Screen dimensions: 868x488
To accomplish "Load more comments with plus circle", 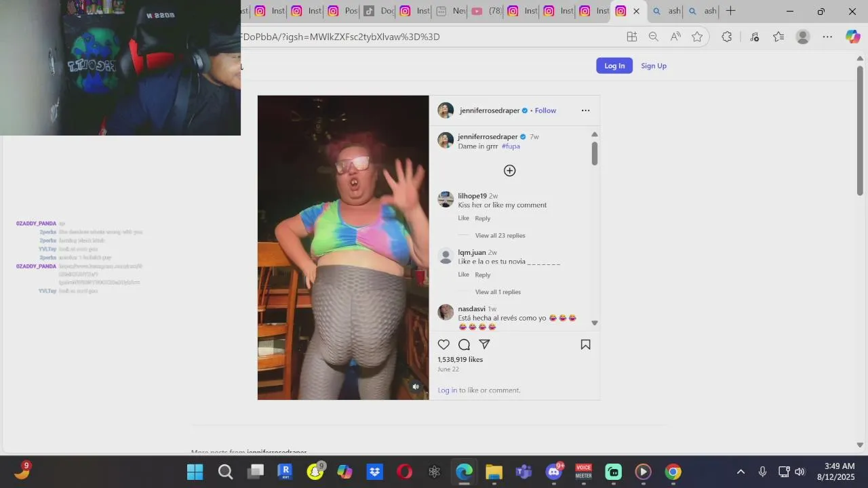I will (x=509, y=171).
